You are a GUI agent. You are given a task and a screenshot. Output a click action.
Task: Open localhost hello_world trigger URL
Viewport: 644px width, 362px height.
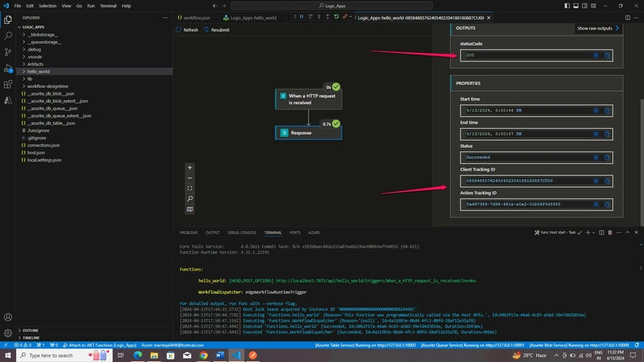[375, 281]
